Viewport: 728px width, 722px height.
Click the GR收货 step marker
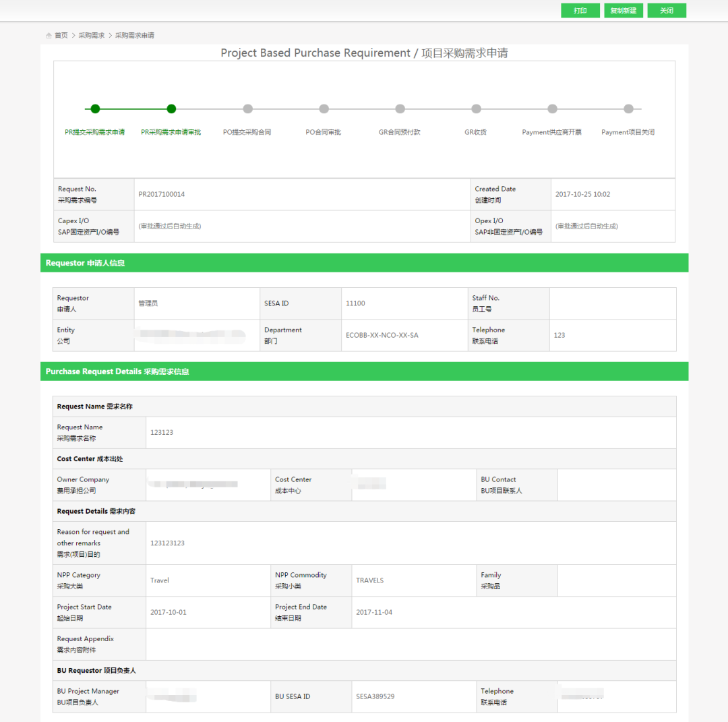point(476,109)
